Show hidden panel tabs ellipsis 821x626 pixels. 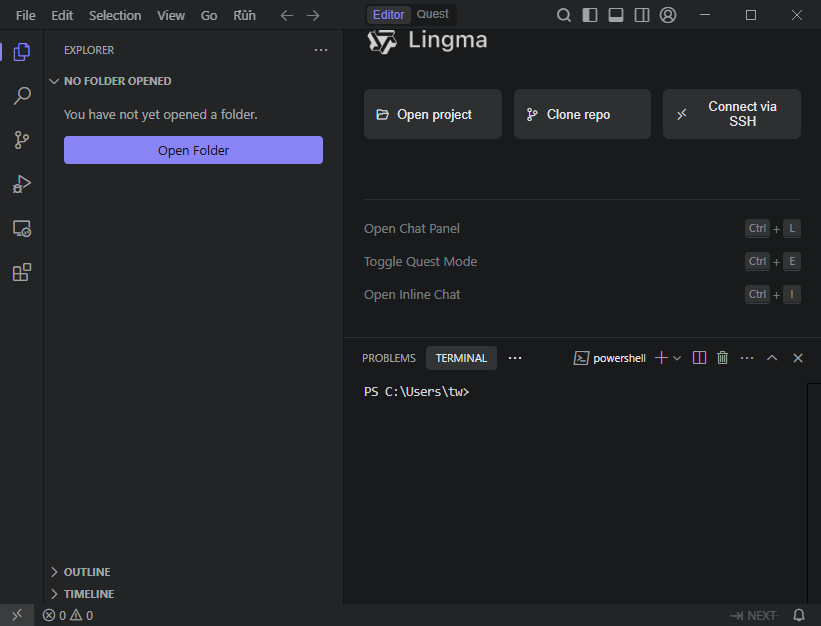[515, 358]
